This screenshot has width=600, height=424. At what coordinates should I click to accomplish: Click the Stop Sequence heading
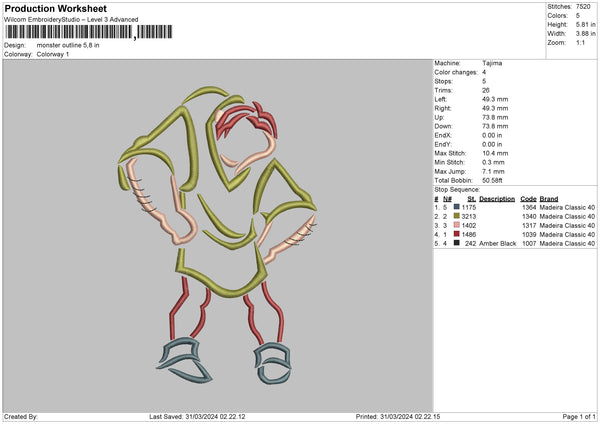tap(456, 188)
